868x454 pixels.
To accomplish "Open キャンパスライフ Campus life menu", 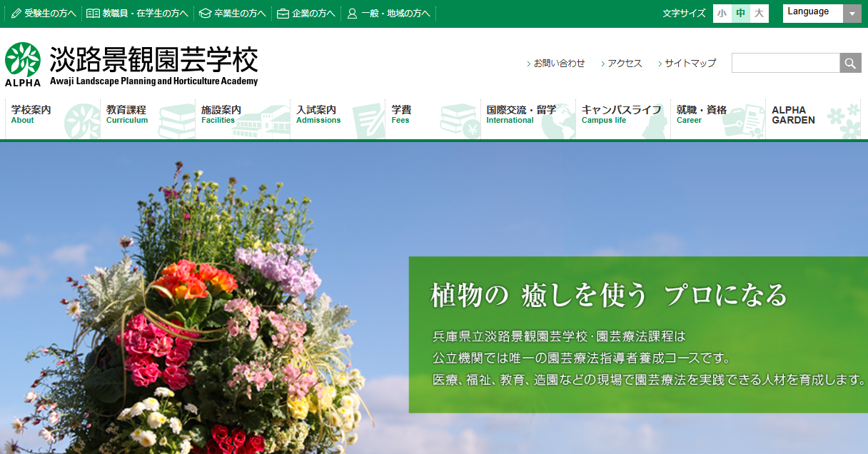I will click(x=623, y=118).
